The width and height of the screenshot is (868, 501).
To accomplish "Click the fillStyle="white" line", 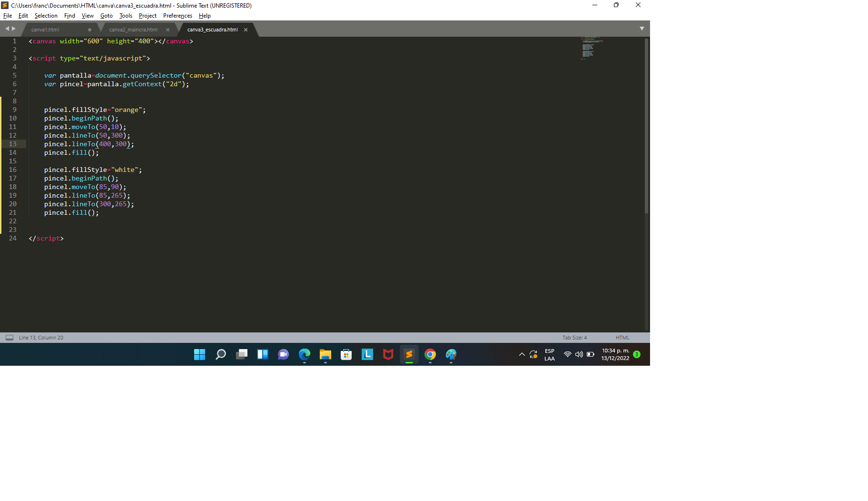I will (93, 170).
